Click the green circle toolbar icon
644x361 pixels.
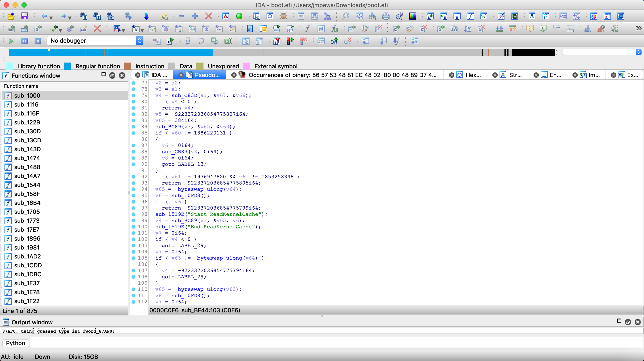pyautogui.click(x=239, y=16)
